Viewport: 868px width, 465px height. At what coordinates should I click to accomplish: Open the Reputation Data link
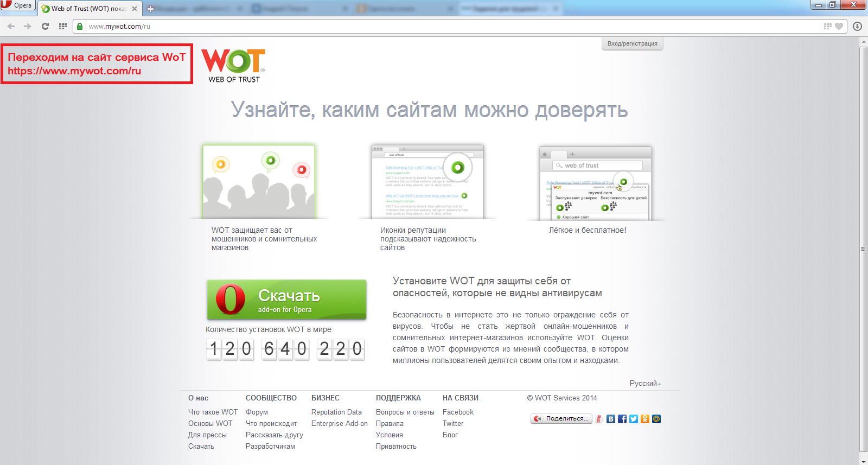[336, 412]
